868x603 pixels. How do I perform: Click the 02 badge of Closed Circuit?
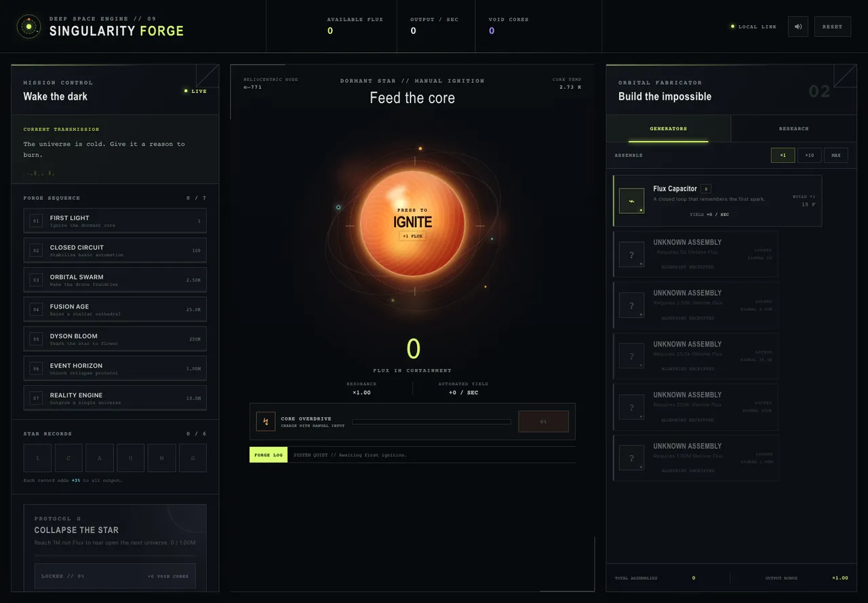click(x=36, y=250)
